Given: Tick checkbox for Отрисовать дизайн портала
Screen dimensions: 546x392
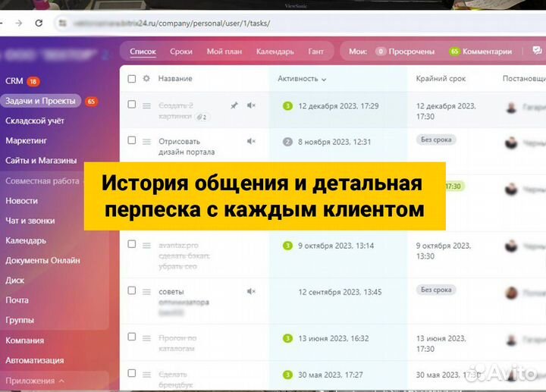Looking at the screenshot, I should 132,140.
